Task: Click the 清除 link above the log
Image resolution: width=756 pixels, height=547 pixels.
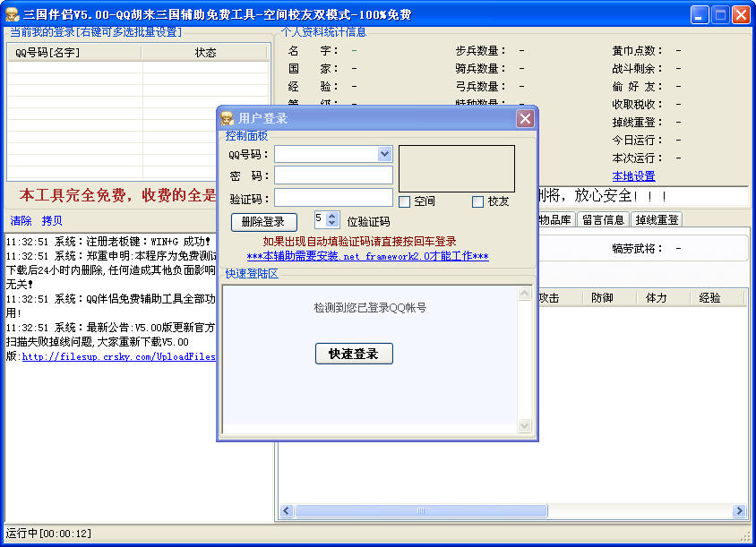Action: [x=21, y=221]
